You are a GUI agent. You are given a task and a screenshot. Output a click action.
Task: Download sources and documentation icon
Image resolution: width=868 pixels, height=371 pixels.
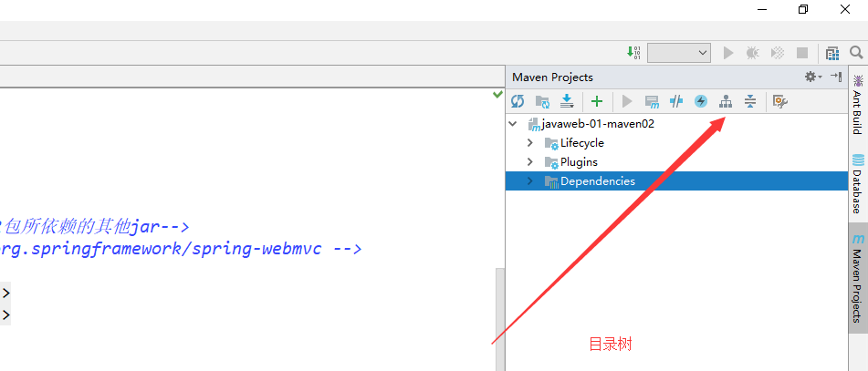(567, 101)
